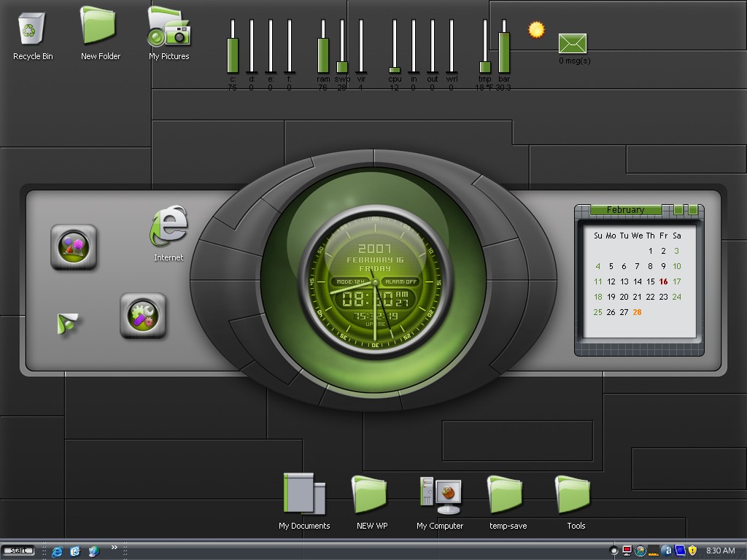Click the MODE:12H toggle on the clock
The height and width of the screenshot is (560, 747).
pos(350,282)
